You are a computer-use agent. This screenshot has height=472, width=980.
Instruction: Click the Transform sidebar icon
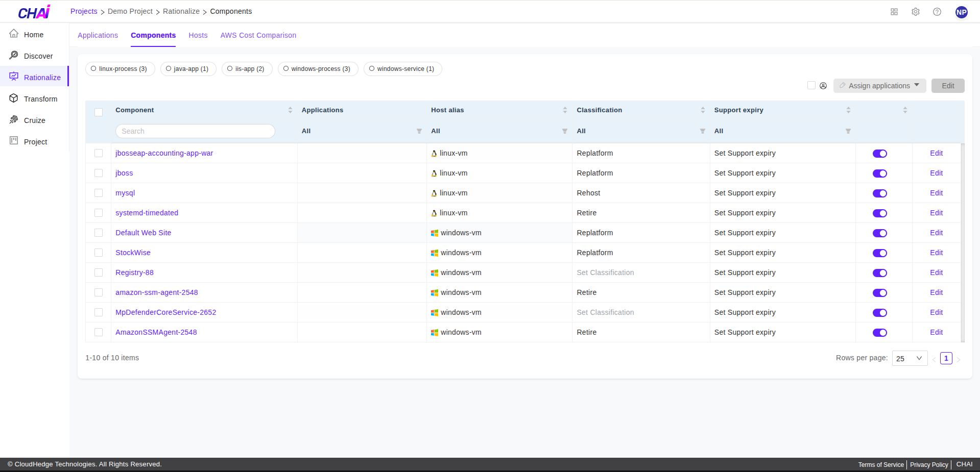tap(14, 98)
